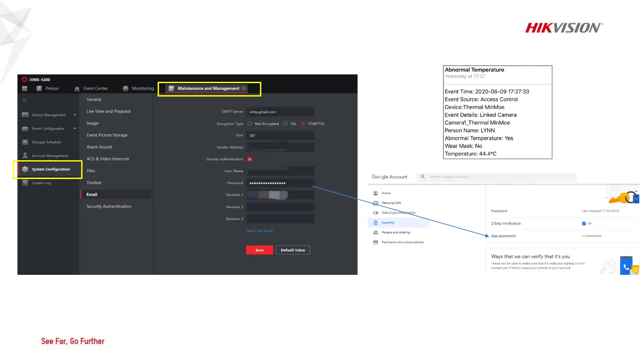Image resolution: width=644 pixels, height=362 pixels.
Task: Click the Storage Schedule icon
Action: click(x=25, y=142)
